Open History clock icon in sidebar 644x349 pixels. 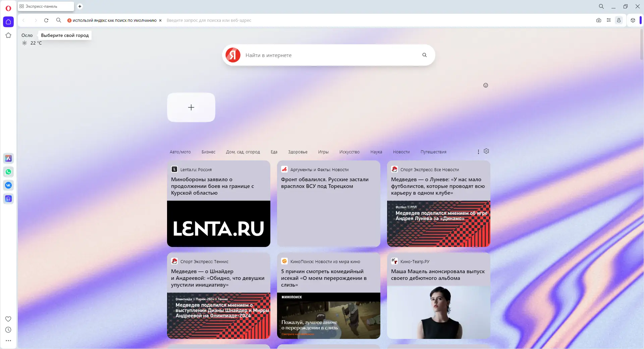point(8,330)
